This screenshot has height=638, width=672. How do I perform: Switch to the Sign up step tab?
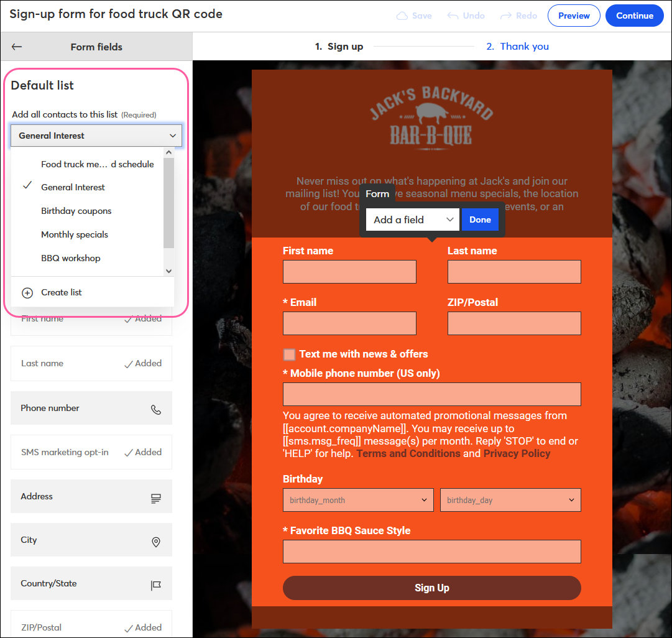coord(339,46)
